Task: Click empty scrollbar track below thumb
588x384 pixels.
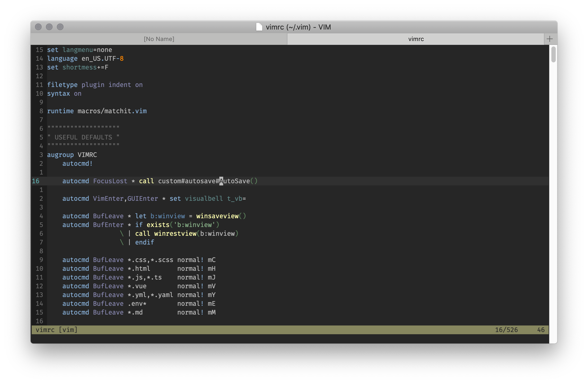Action: tap(553, 191)
